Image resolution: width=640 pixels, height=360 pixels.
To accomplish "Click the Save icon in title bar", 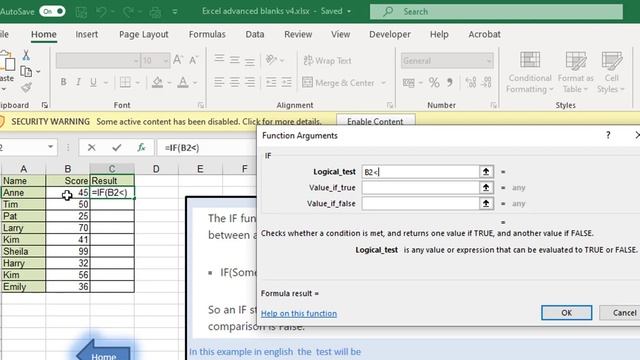I will click(x=81, y=12).
